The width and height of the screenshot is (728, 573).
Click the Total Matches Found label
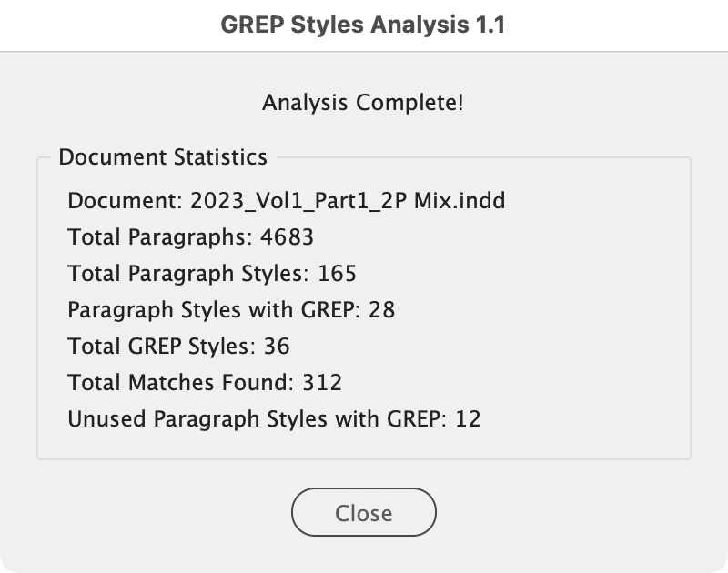(x=179, y=382)
